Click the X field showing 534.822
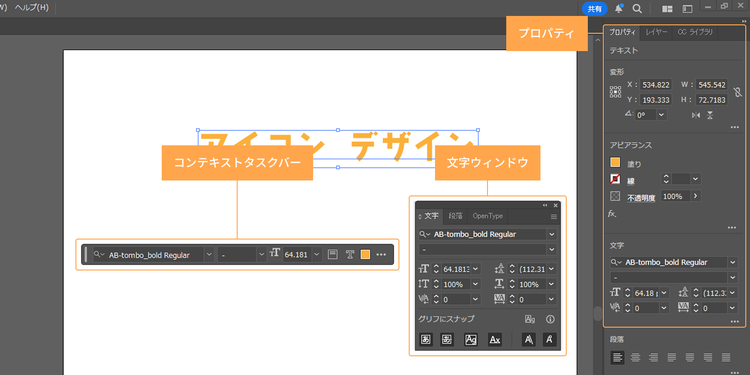The width and height of the screenshot is (750, 375). (656, 85)
